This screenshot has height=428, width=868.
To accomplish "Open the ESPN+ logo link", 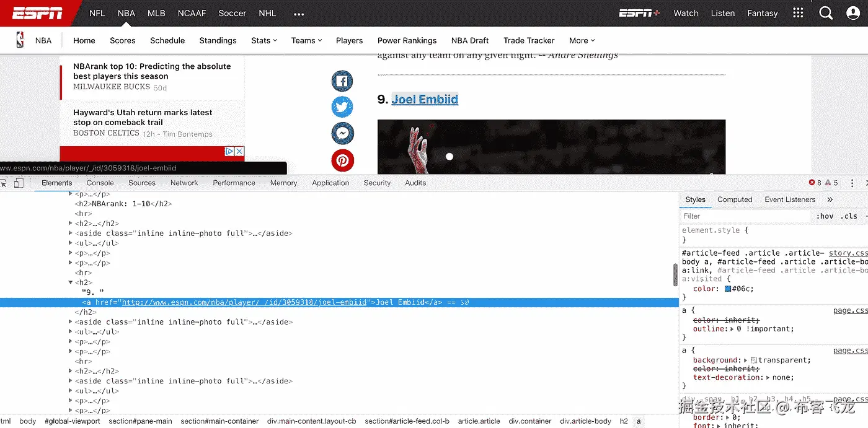I will tap(640, 13).
